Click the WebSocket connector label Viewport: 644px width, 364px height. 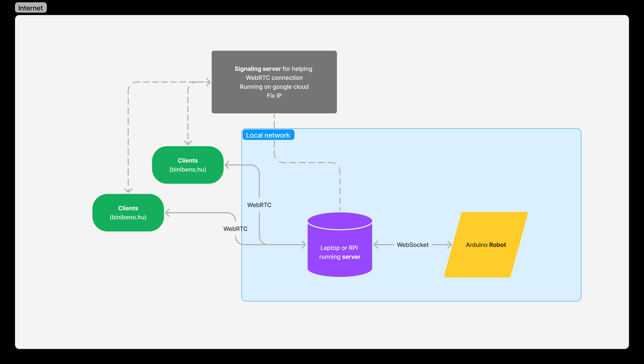tap(413, 245)
